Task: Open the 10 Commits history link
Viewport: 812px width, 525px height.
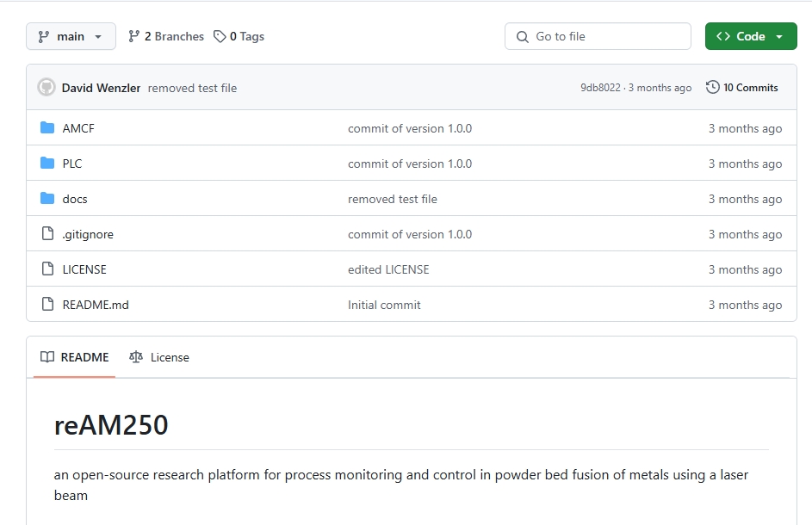Action: 741,88
